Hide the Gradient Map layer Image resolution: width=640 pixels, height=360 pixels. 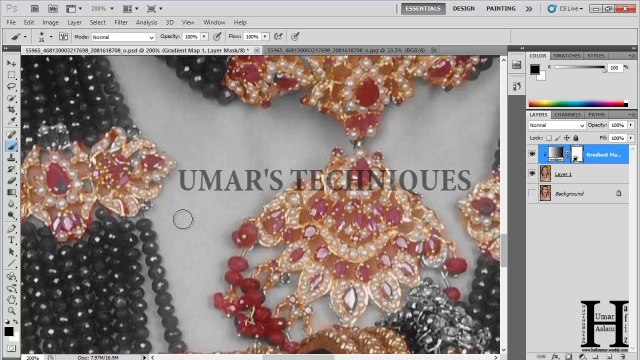(x=532, y=154)
